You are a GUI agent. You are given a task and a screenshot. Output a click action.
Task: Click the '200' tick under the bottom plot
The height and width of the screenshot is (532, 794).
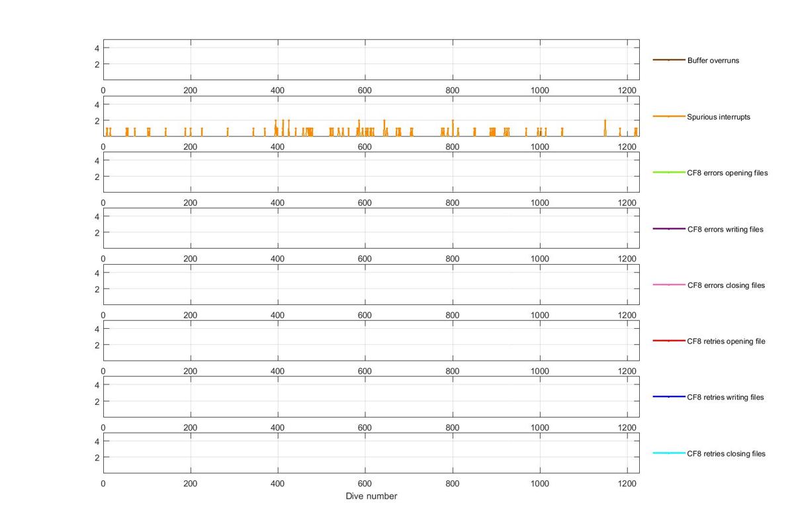[x=190, y=484]
